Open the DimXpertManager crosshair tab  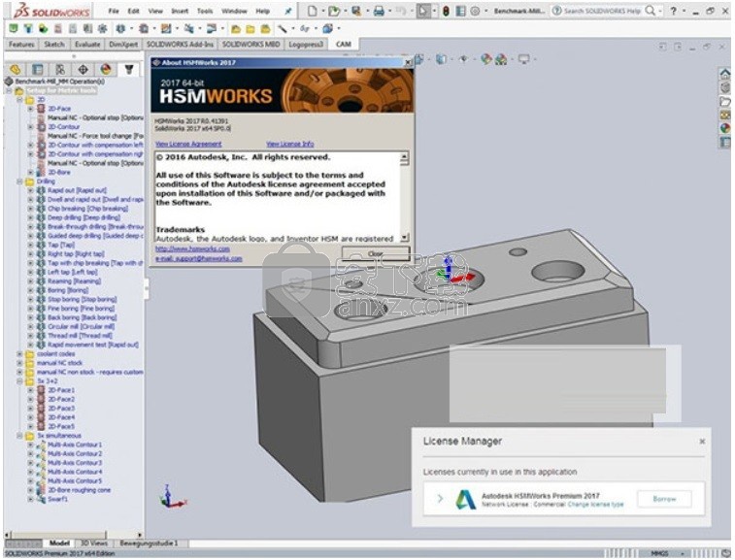click(83, 70)
